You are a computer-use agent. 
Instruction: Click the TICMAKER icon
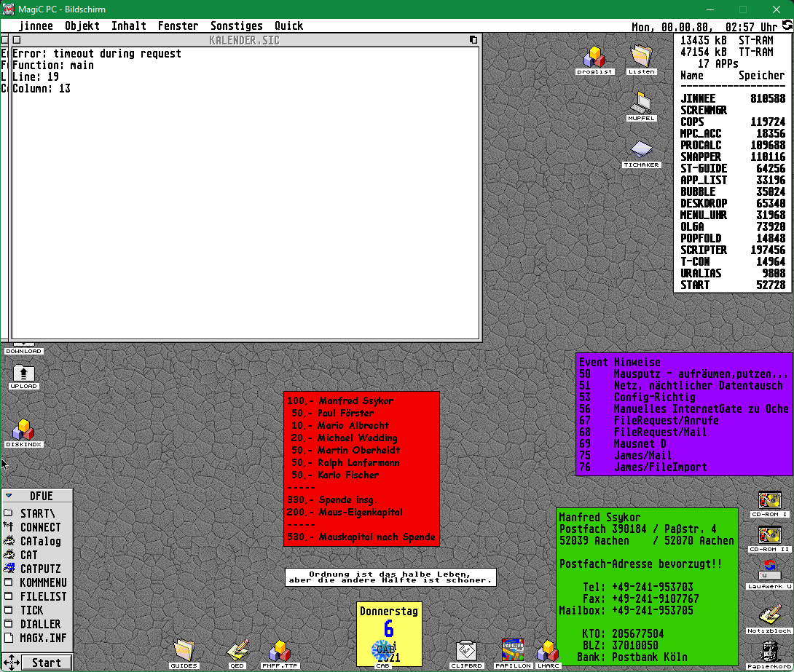point(641,151)
